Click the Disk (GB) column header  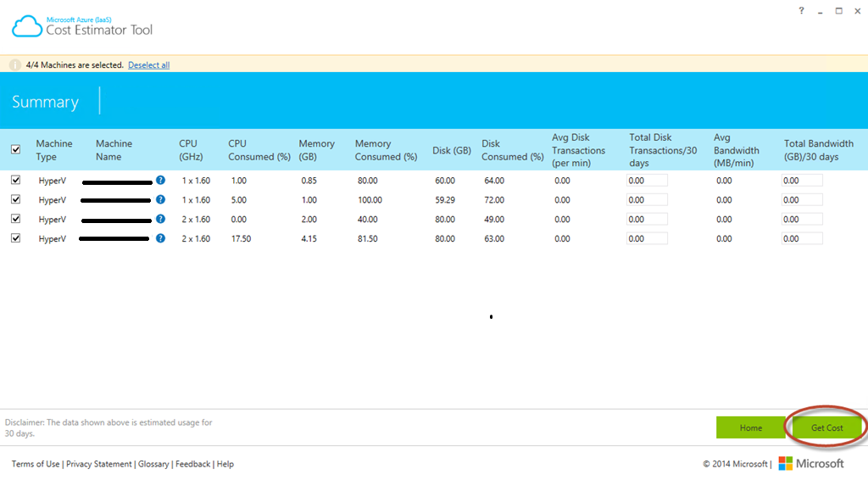(452, 151)
